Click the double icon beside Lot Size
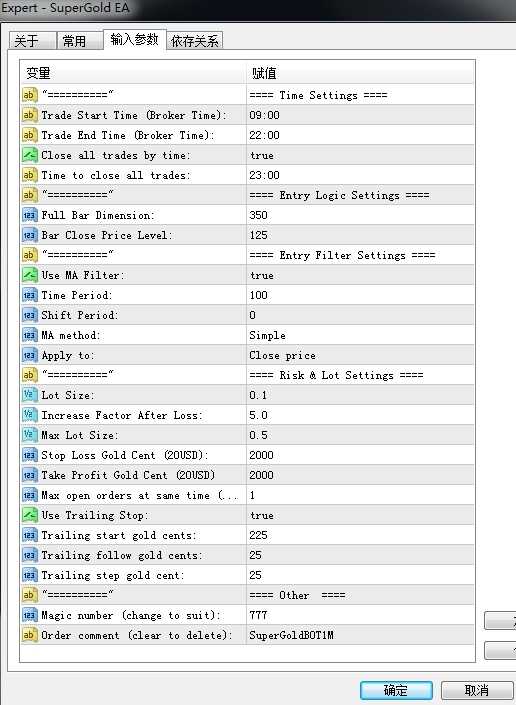 point(29,395)
